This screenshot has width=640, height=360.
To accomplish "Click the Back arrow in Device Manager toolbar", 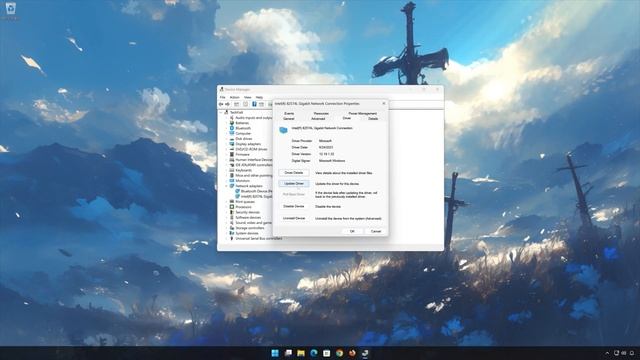I will click(x=221, y=104).
